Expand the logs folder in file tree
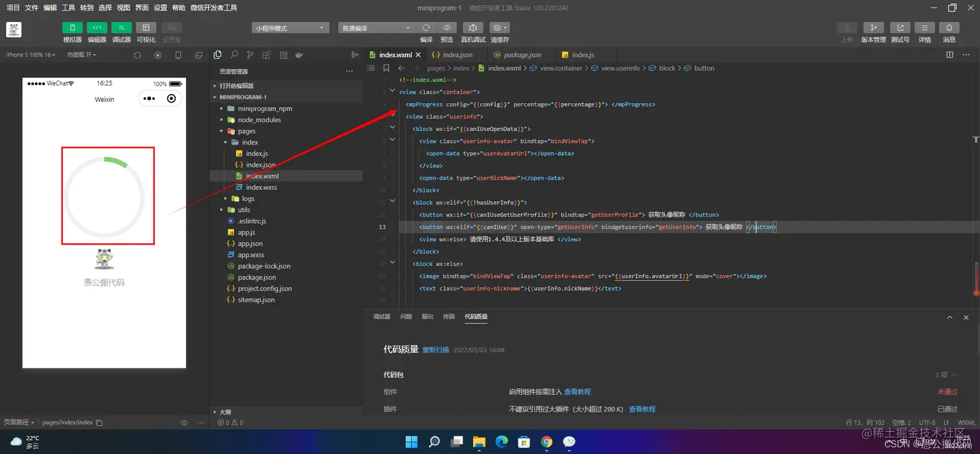This screenshot has width=980, height=454. [x=248, y=198]
